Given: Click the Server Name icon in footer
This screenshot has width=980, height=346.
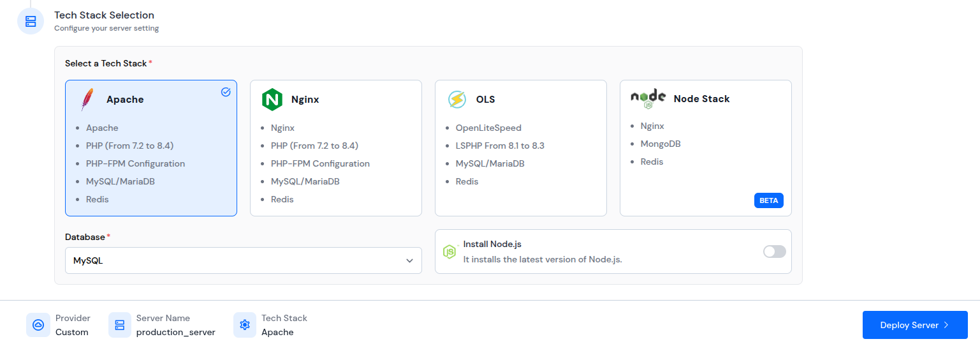Looking at the screenshot, I should 119,325.
